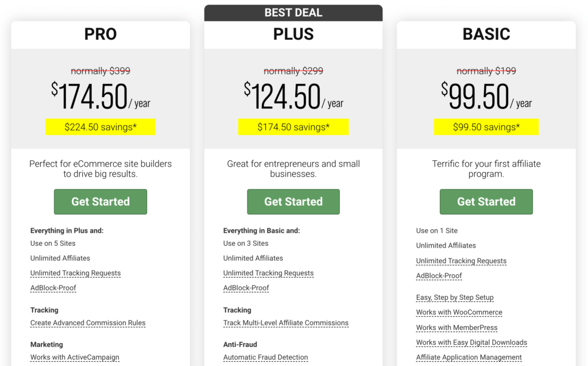Select the BEST DEAL banner above PLUS

293,13
